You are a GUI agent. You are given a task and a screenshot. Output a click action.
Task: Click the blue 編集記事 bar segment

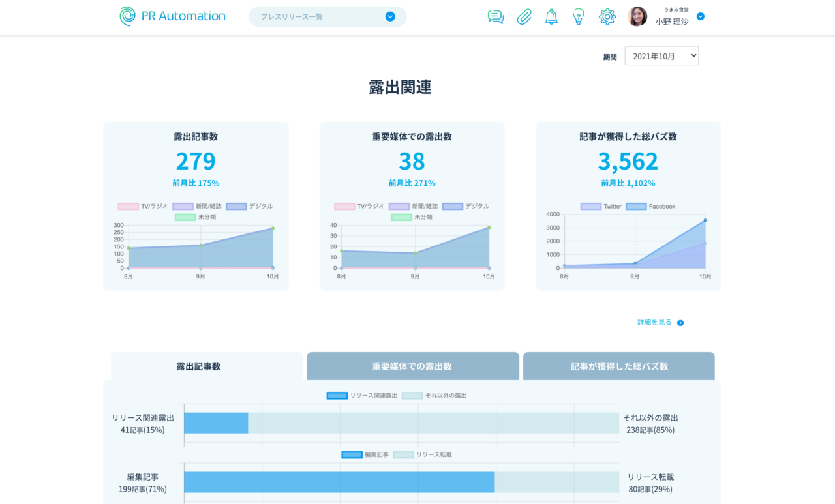click(x=339, y=482)
